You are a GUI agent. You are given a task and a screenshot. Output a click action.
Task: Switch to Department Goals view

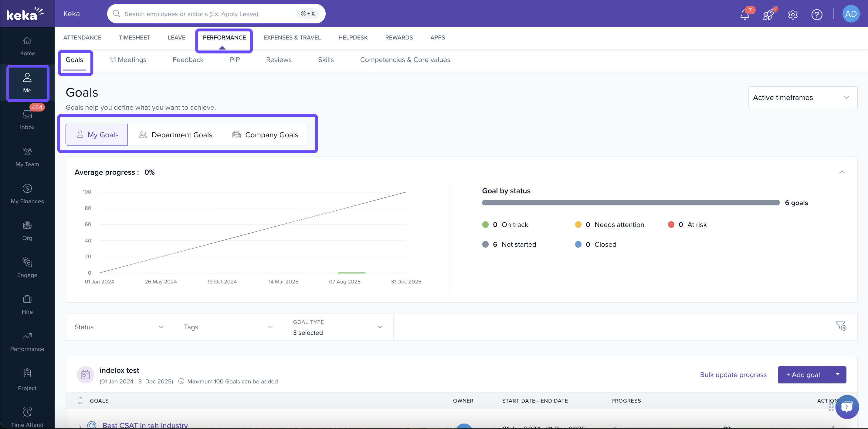point(175,135)
